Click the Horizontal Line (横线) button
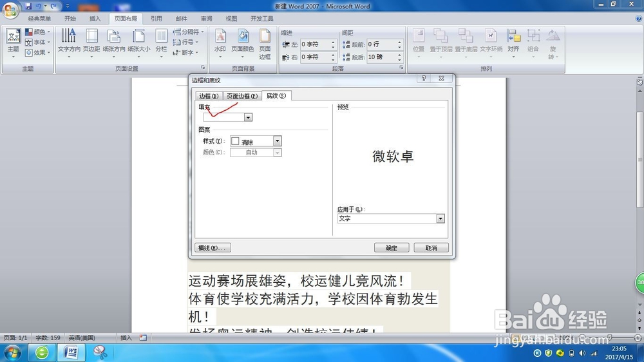Image resolution: width=644 pixels, height=362 pixels. [213, 248]
